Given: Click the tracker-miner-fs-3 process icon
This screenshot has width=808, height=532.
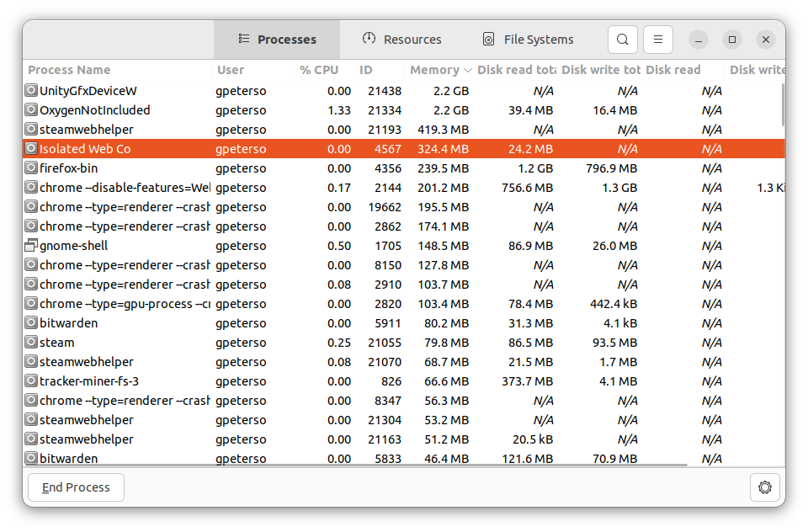Looking at the screenshot, I should point(31,381).
